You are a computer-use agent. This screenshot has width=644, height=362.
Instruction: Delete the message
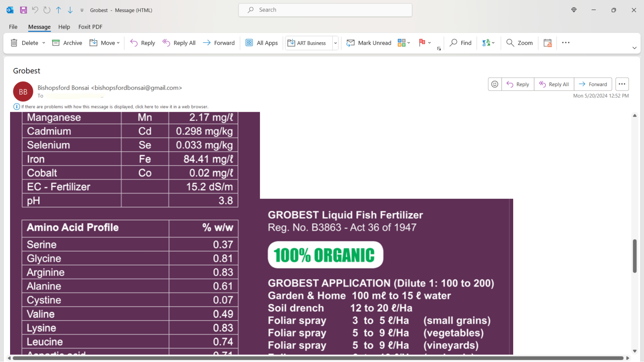point(24,43)
